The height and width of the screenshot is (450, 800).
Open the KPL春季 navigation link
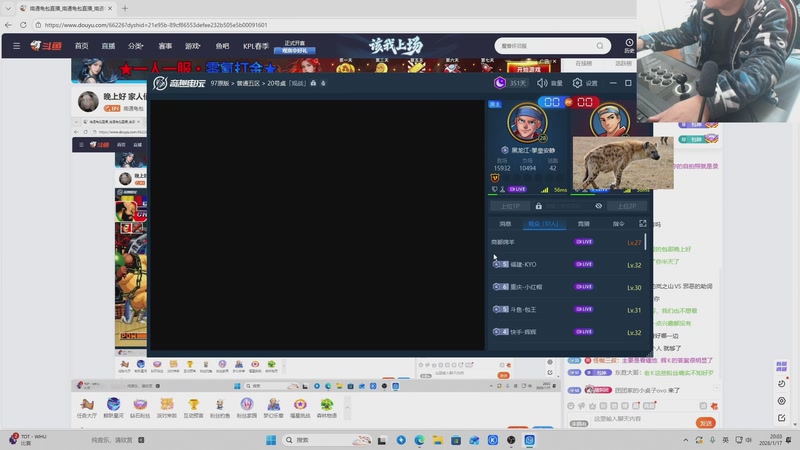[x=256, y=46]
